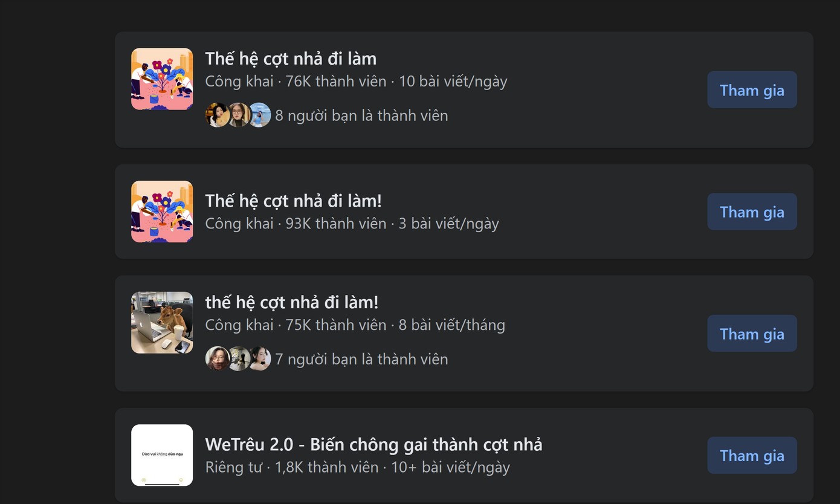
Task: Click the blue-shirt beach friend avatar
Action: pyautogui.click(x=260, y=115)
